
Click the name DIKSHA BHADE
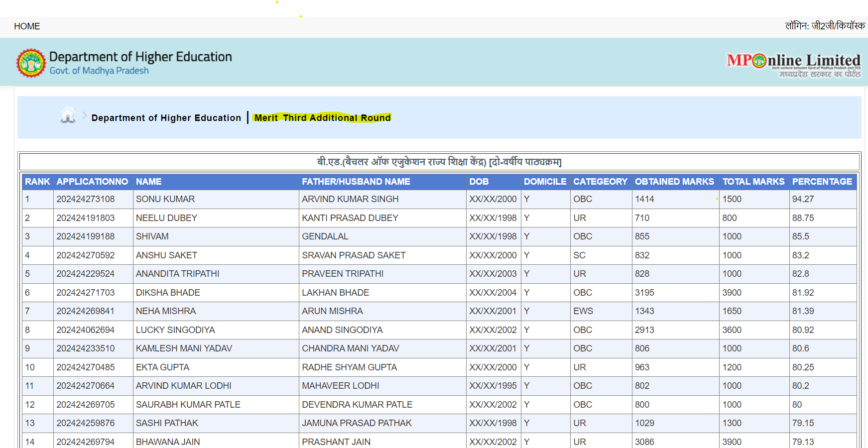(168, 293)
